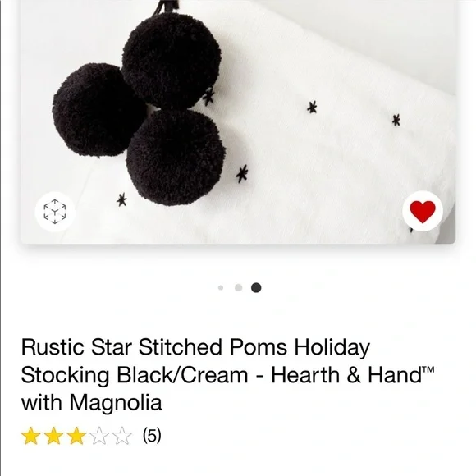Select the third active pagination dot

[x=256, y=287]
